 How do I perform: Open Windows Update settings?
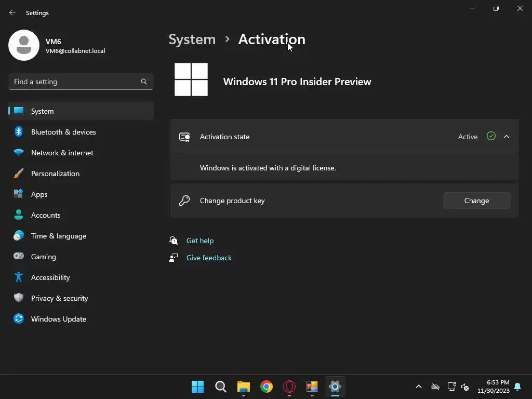tap(81, 319)
